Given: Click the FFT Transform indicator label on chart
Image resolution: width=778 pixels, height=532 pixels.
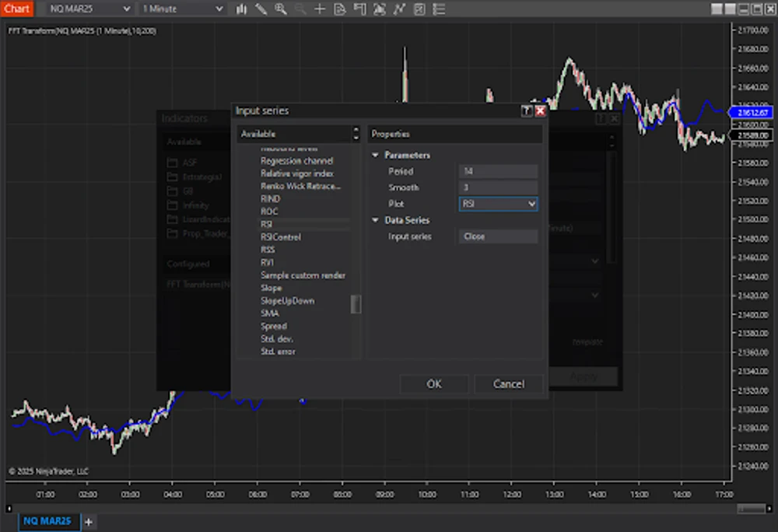Looking at the screenshot, I should point(82,31).
